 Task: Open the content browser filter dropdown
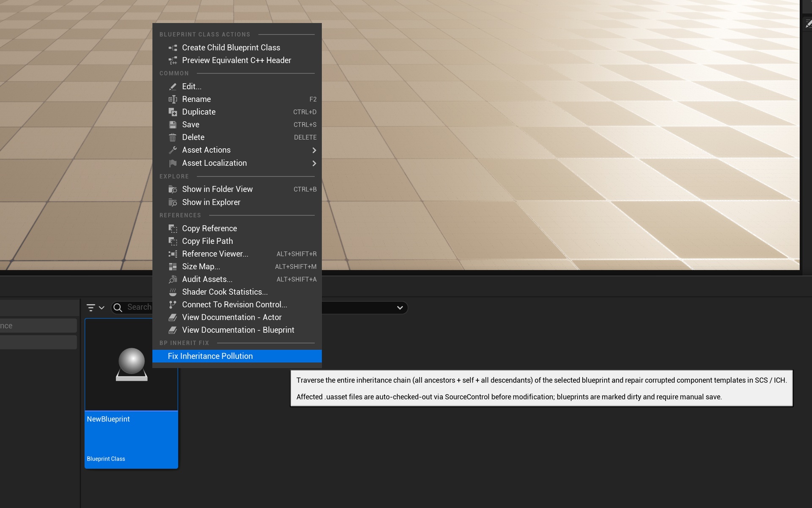click(95, 307)
